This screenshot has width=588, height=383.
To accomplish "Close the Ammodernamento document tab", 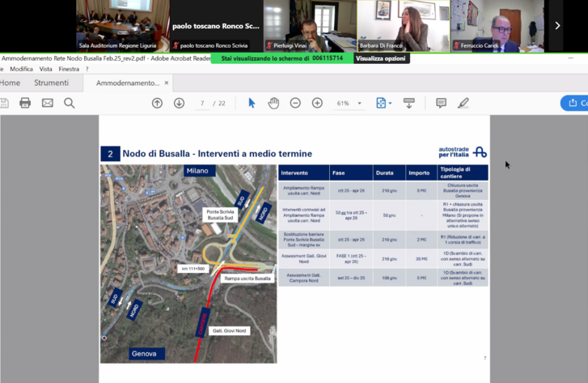I will (167, 83).
